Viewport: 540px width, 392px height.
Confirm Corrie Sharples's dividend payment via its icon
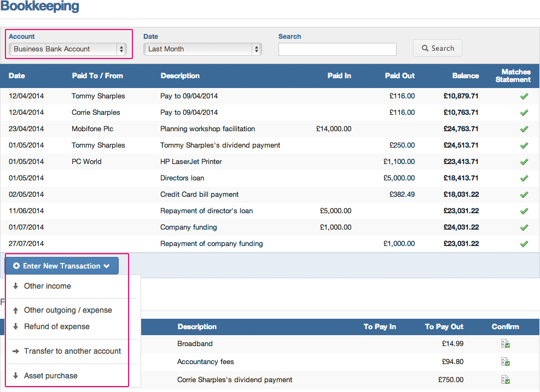pyautogui.click(x=504, y=379)
